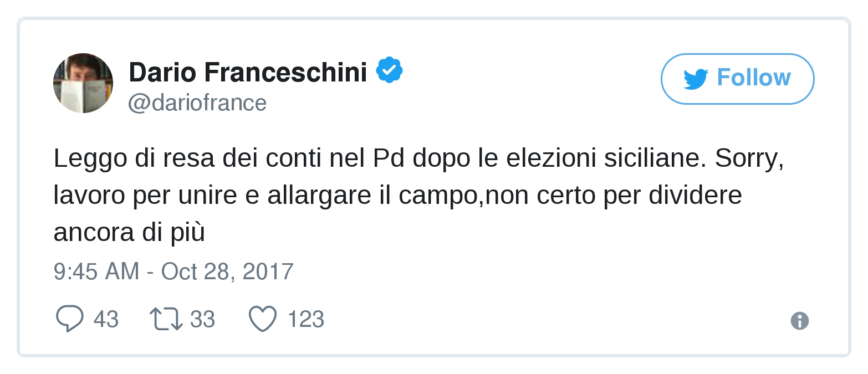The width and height of the screenshot is (868, 374).
Task: Click the word "Sorry," in the tweet
Action: (749, 159)
